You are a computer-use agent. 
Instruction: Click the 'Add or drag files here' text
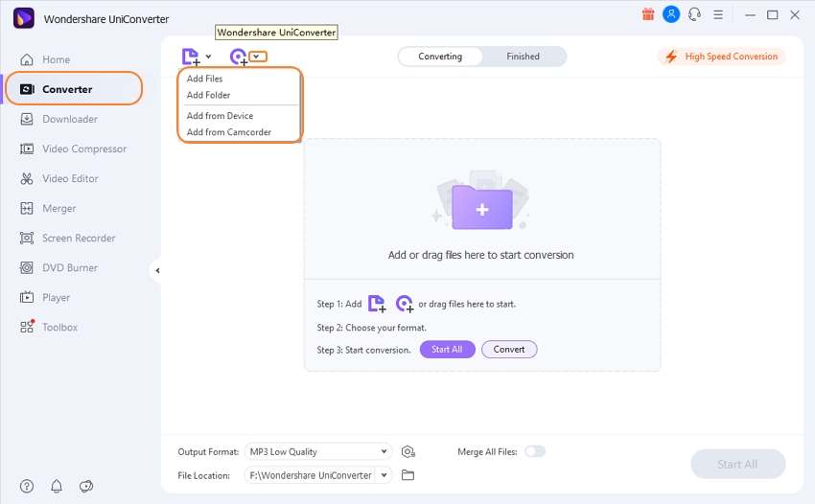(480, 255)
